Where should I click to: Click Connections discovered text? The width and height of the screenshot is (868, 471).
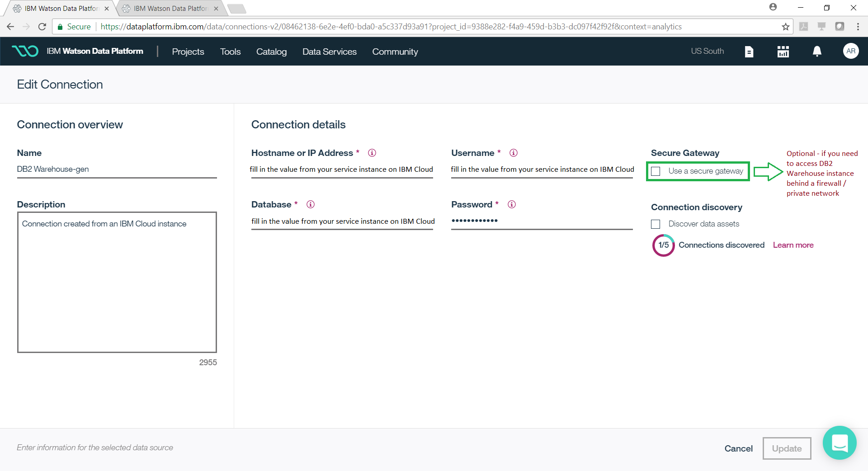(722, 245)
